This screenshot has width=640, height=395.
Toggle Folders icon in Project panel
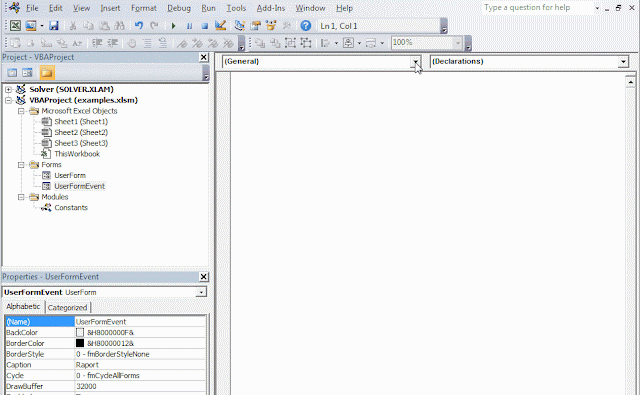point(47,73)
